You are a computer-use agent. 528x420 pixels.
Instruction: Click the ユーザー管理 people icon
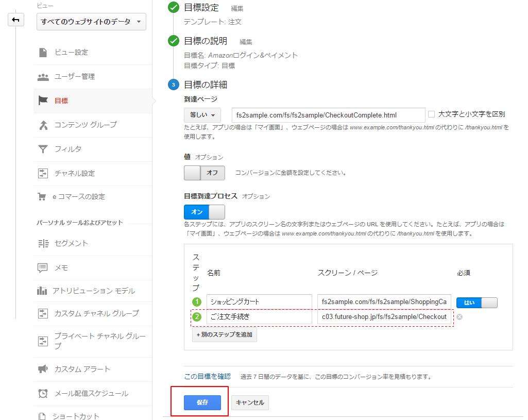(x=43, y=77)
